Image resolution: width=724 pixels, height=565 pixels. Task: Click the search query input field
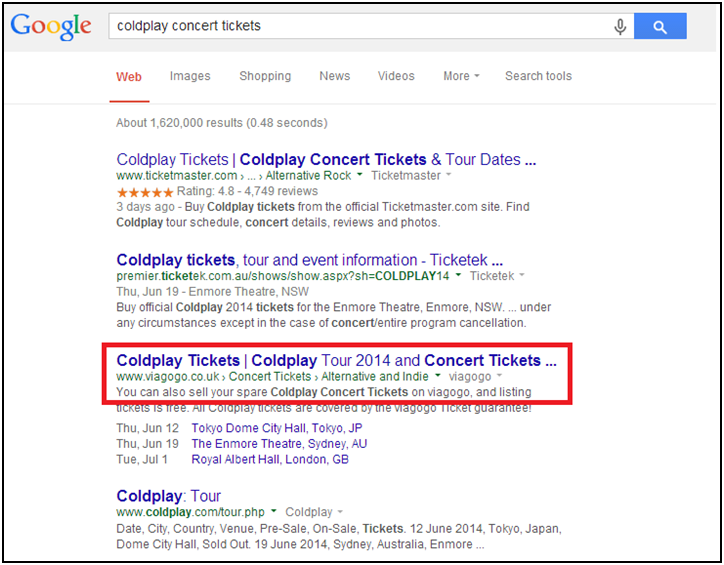360,26
